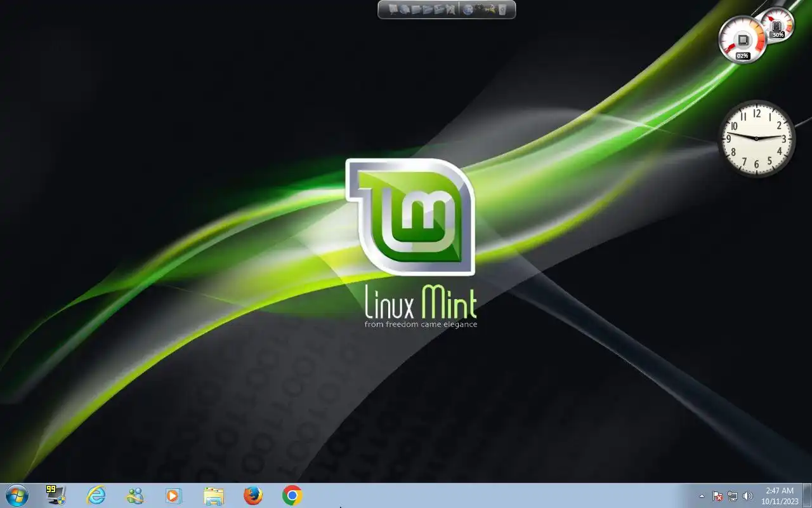Open Internet Explorer from the taskbar
This screenshot has height=508, width=812.
96,495
